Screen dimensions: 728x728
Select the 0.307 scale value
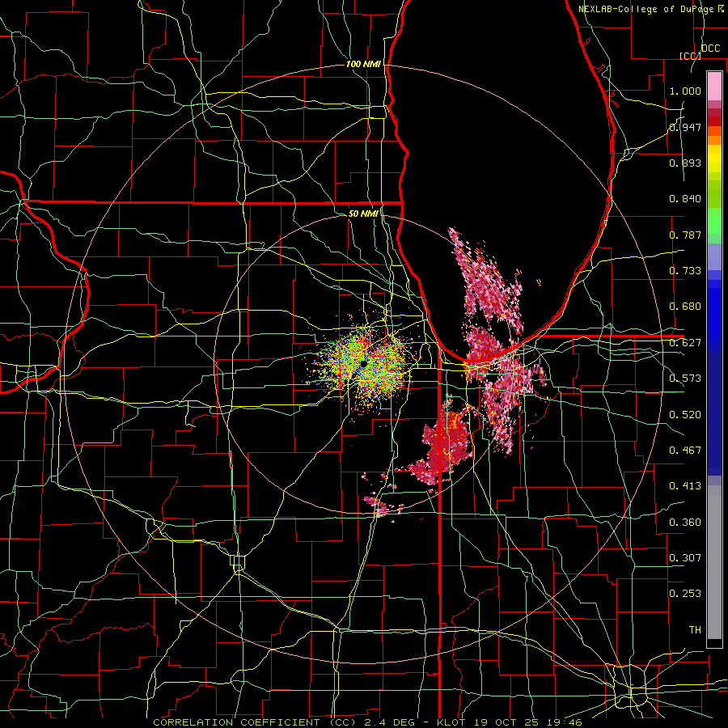click(685, 557)
